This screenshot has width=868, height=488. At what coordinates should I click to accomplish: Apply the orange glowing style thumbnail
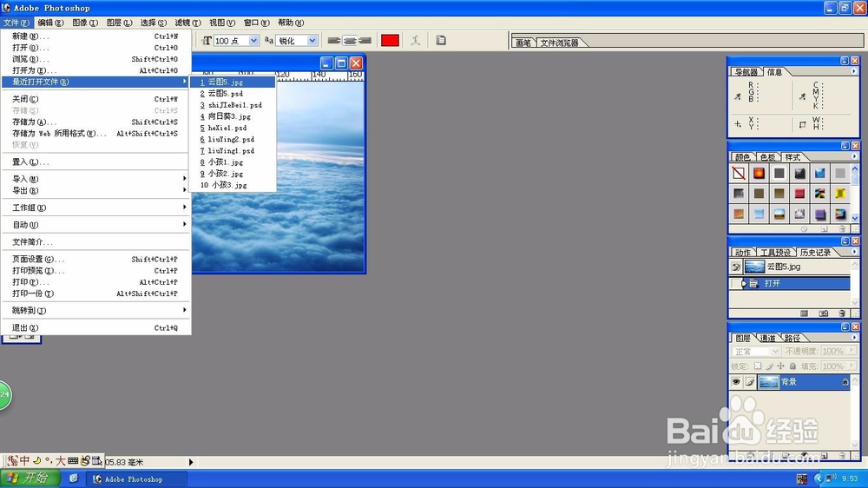759,174
